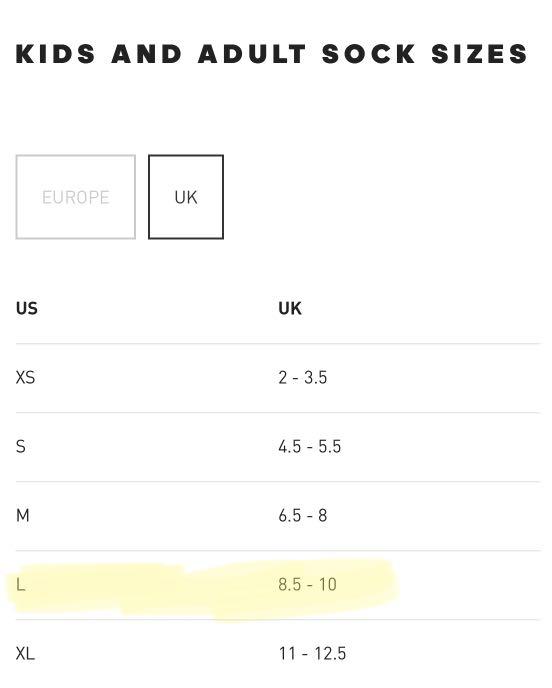The image size is (552, 688).
Task: Select the UK size tab
Action: [x=186, y=197]
